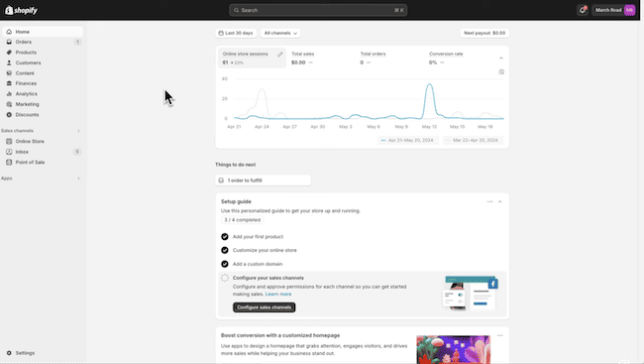The height and width of the screenshot is (364, 644).
Task: Open Orders in the sidebar
Action: pyautogui.click(x=43, y=42)
